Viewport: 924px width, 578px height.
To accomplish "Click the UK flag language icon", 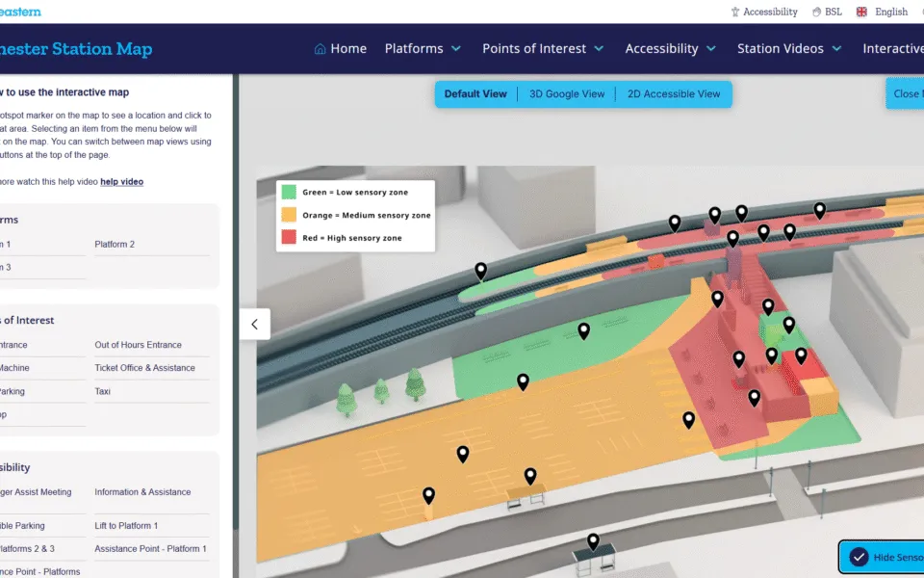I will [861, 12].
